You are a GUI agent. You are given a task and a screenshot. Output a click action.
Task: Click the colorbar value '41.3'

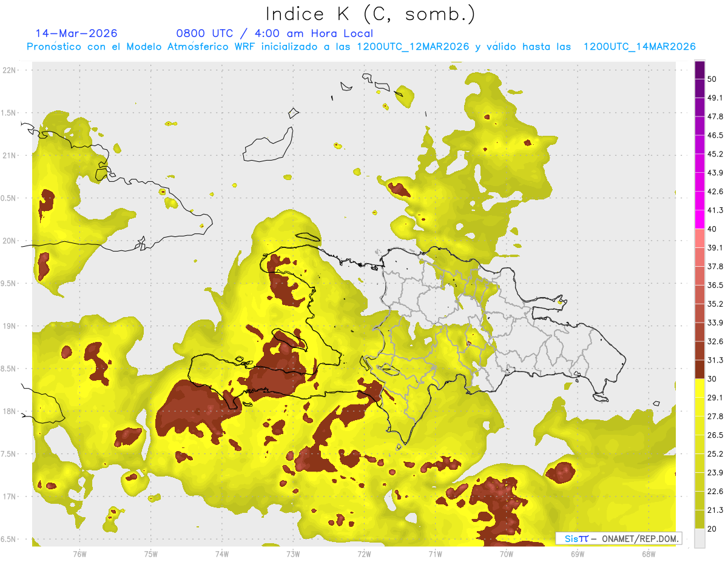point(715,211)
